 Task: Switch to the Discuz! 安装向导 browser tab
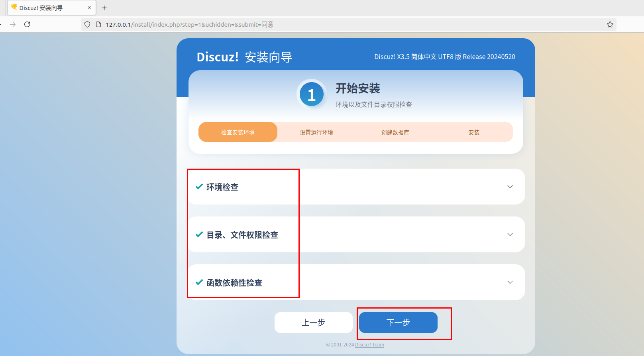[x=51, y=8]
